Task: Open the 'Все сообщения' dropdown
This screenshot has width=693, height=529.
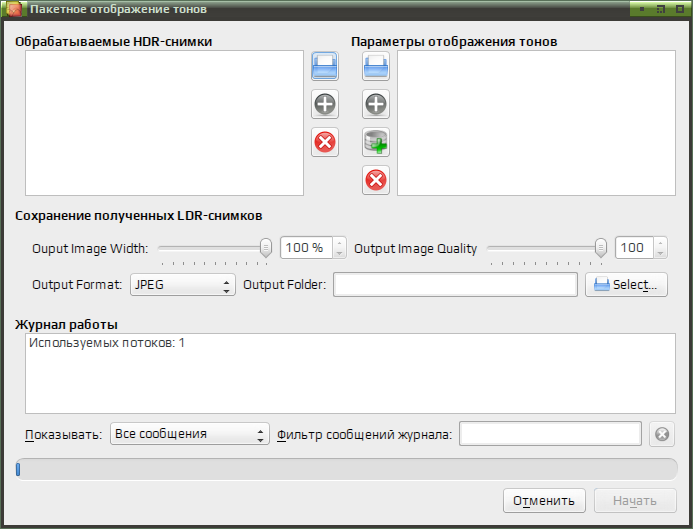Action: [x=190, y=434]
